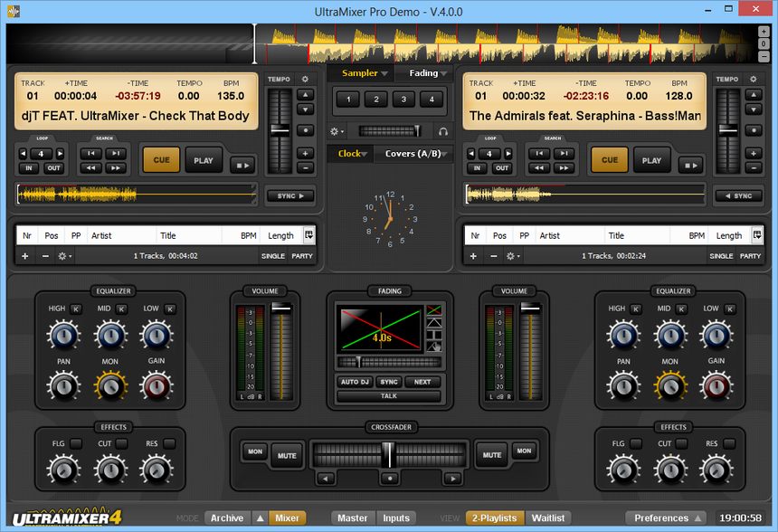Toggle left deck FLG effect
This screenshot has width=778, height=532.
[x=76, y=443]
